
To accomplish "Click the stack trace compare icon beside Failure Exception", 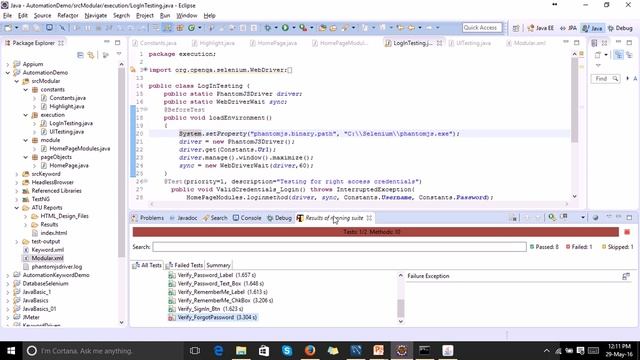I will [626, 277].
